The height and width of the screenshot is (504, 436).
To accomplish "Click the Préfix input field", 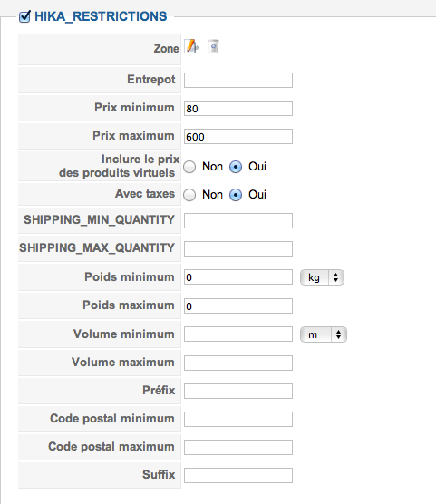I will [238, 391].
